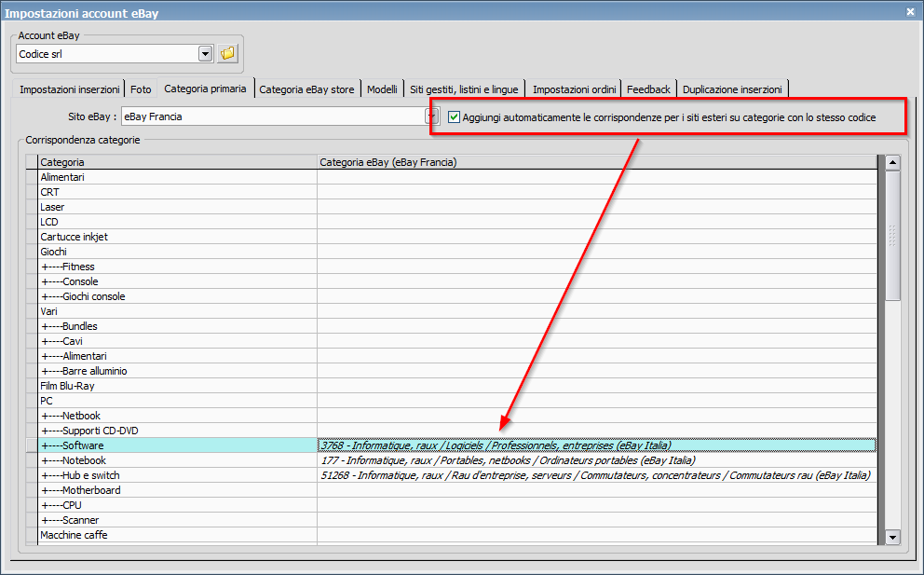Click the Categoria column header
Viewport: 924px width, 575px height.
pos(177,162)
